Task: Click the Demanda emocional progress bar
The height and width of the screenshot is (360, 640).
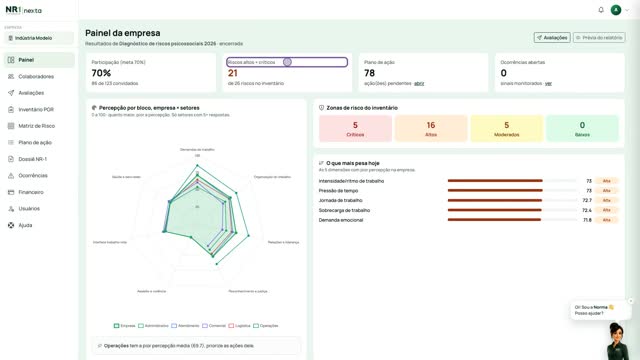Action: (x=512, y=220)
